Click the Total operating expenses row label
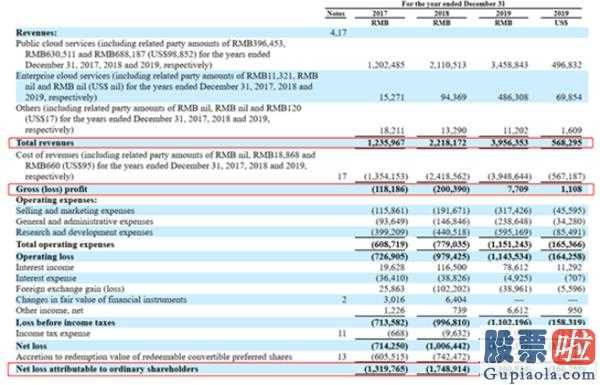Image resolution: width=600 pixels, height=385 pixels. pyautogui.click(x=65, y=245)
